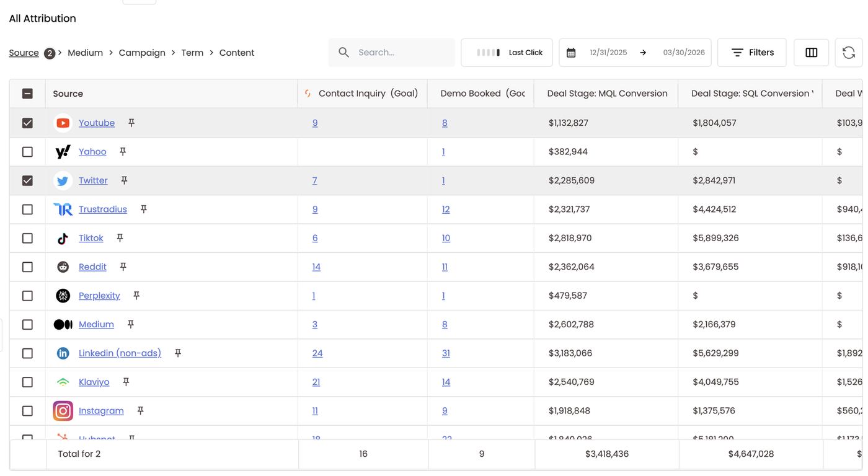This screenshot has height=476, width=868.
Task: Open the Last Click attribution model selector
Action: pyautogui.click(x=507, y=53)
